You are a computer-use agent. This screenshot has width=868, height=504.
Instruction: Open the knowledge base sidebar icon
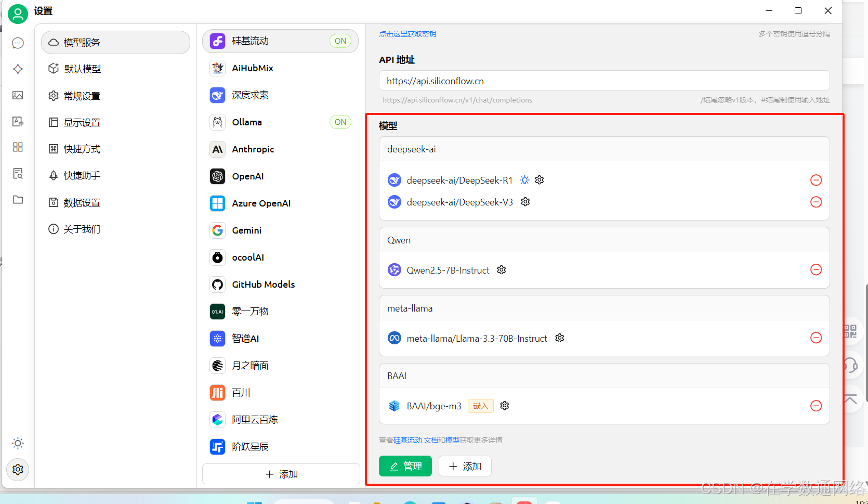(x=18, y=173)
